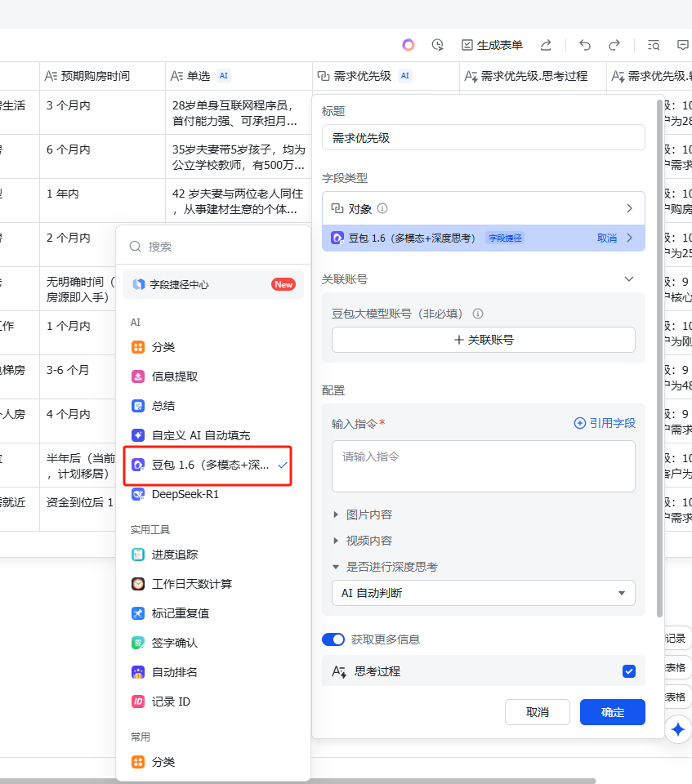Expand the 豆包 1.6 shortcut chevron
Viewport: 692px width, 784px height.
630,238
